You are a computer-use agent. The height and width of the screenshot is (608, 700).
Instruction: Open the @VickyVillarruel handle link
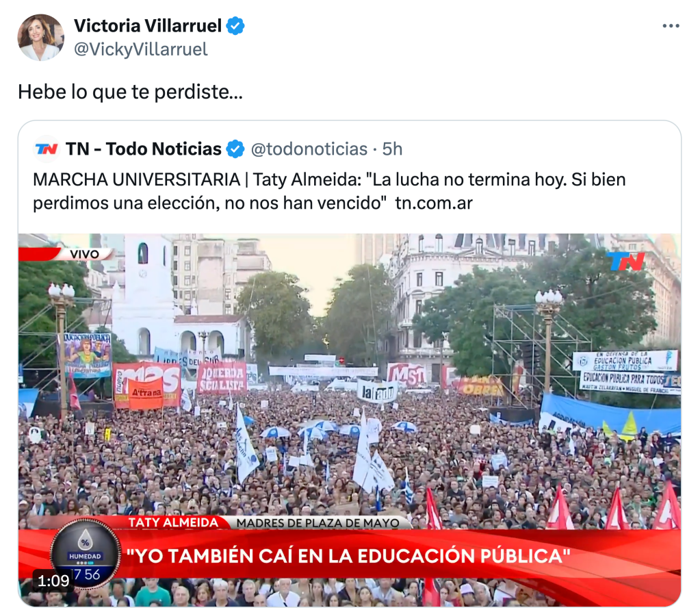(141, 49)
